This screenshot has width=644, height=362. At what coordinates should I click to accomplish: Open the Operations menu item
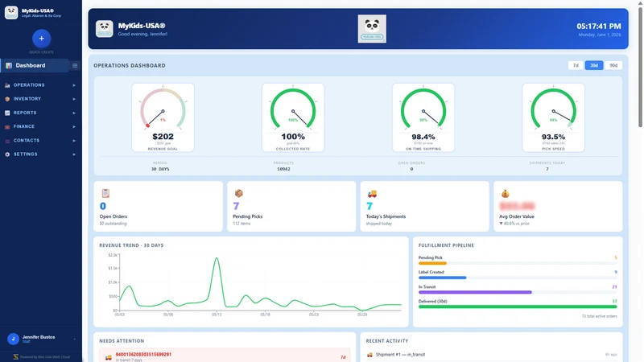[41, 85]
